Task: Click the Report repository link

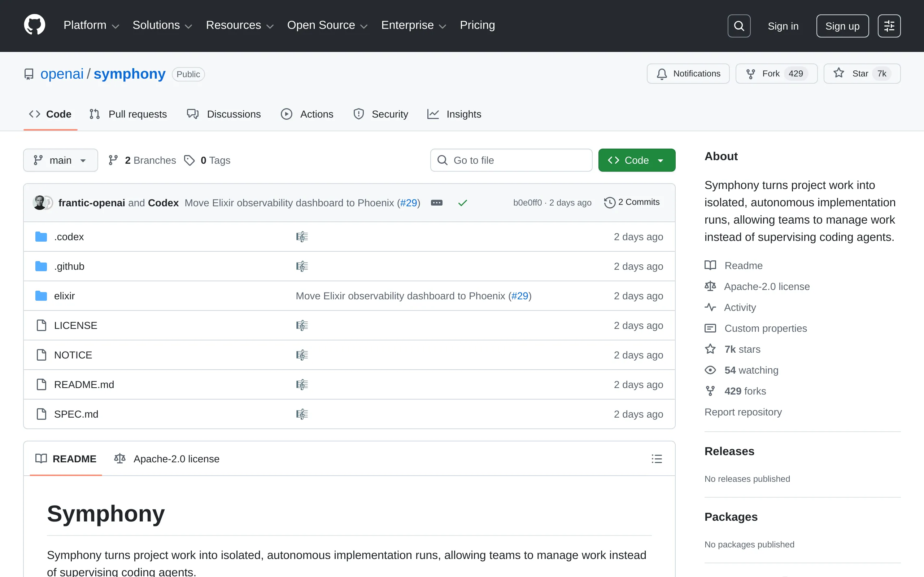Action: point(744,412)
